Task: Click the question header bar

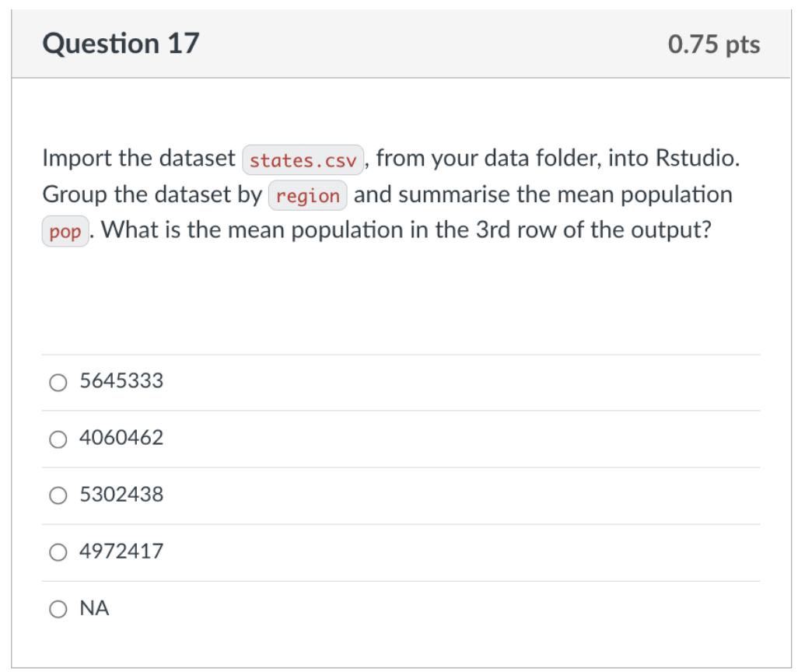Action: click(399, 44)
